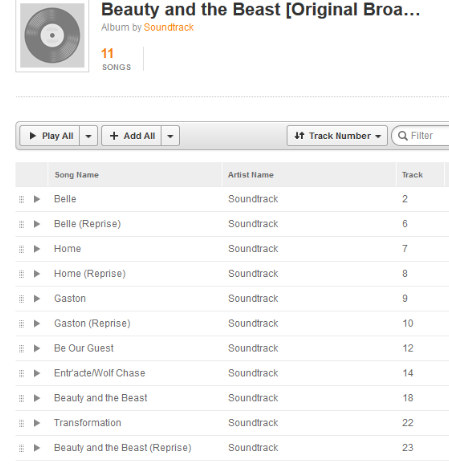Screen dimensions: 449x472
Task: Open the Track Number sort dropdown
Action: [x=337, y=136]
